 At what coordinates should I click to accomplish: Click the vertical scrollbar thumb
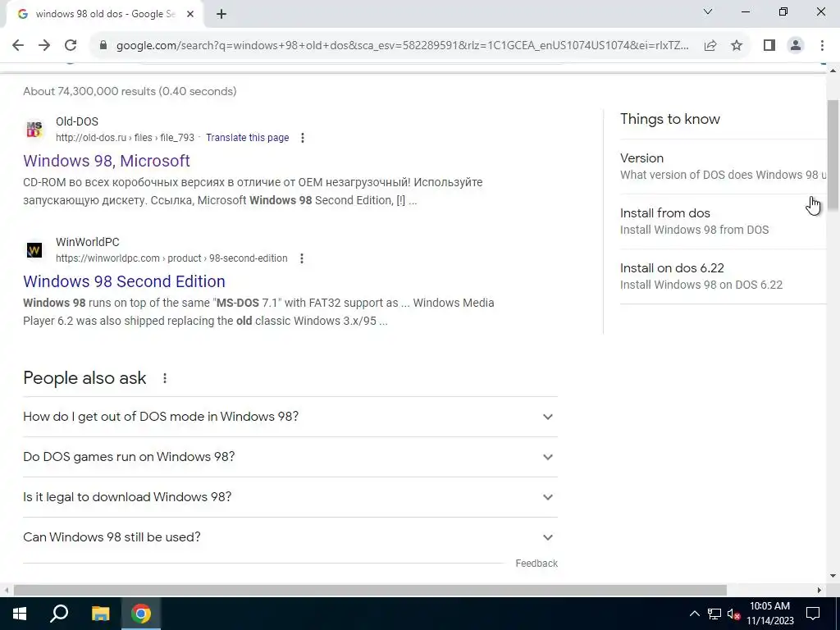pos(833,154)
